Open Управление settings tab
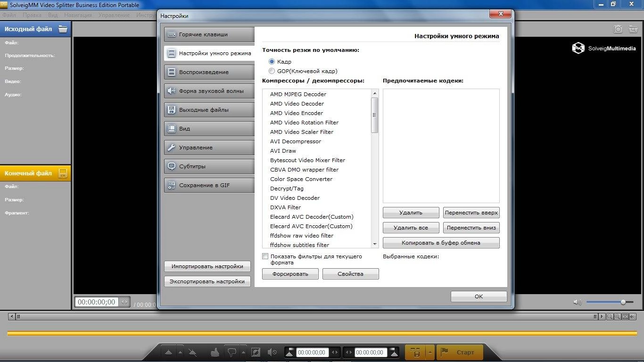The width and height of the screenshot is (644, 362). pos(209,148)
